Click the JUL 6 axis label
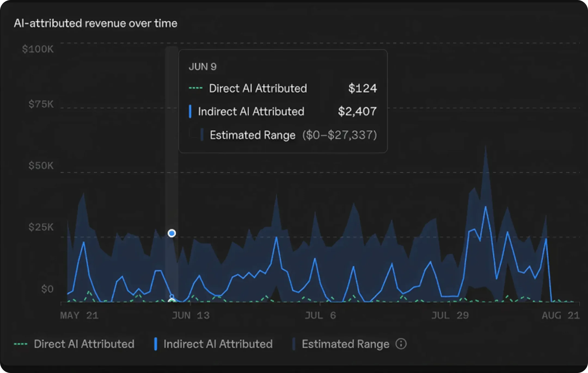 point(320,315)
